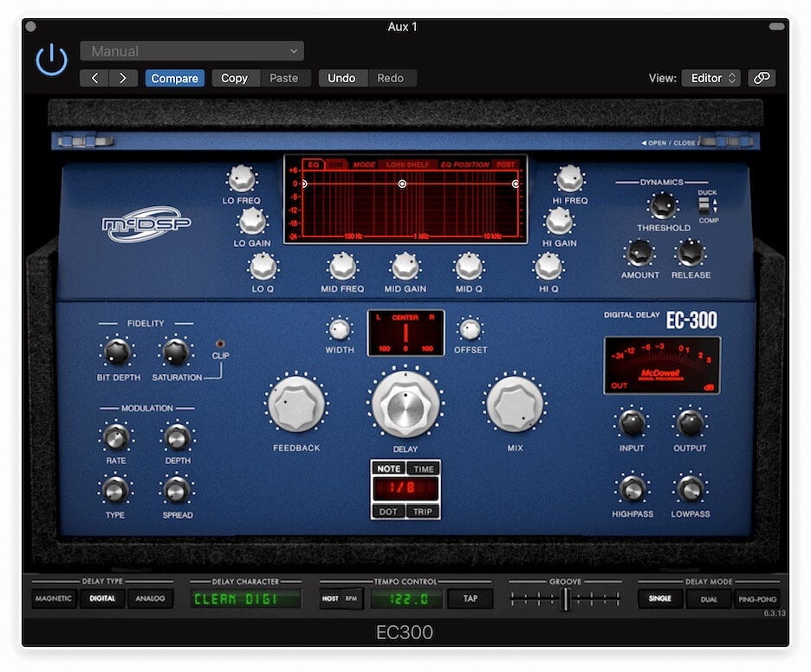
Task: Click the Redo button
Action: point(391,78)
